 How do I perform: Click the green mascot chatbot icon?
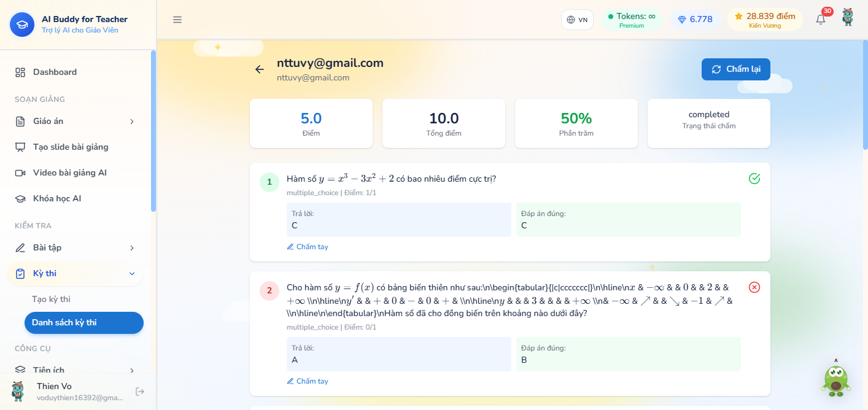835,379
